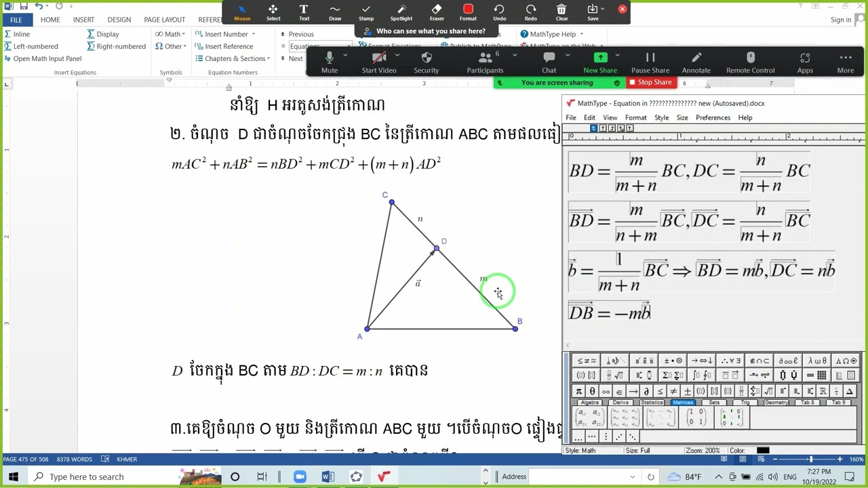Clear annotations with the trash icon
Viewport: 868px width, 488px height.
[561, 12]
